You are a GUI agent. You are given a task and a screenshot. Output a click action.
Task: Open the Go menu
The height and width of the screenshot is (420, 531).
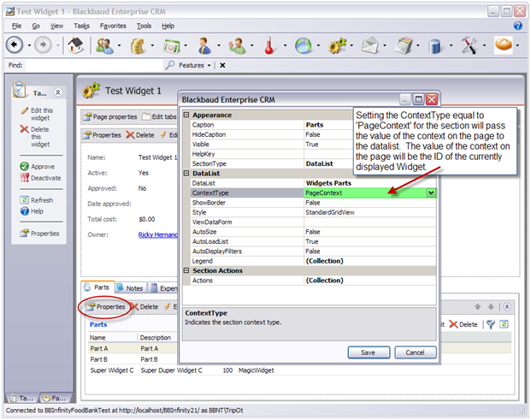pyautogui.click(x=36, y=26)
